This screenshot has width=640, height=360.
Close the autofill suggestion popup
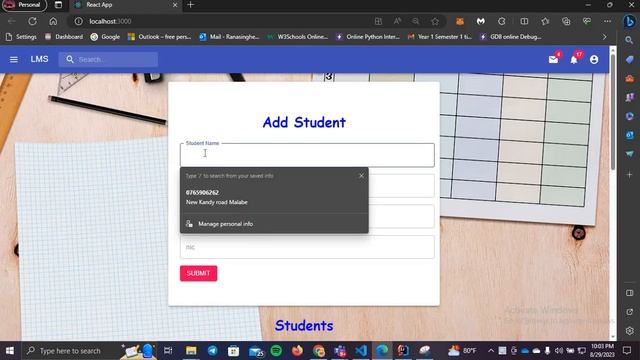click(361, 176)
